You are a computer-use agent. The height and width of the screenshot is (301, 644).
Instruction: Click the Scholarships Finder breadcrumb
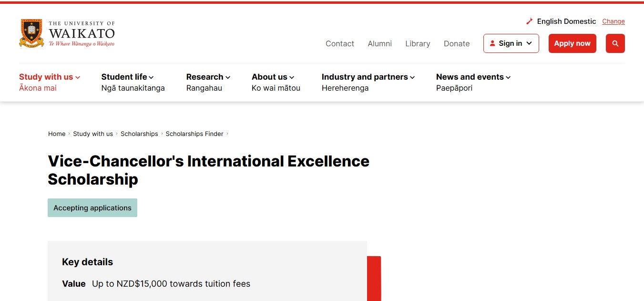pos(194,134)
